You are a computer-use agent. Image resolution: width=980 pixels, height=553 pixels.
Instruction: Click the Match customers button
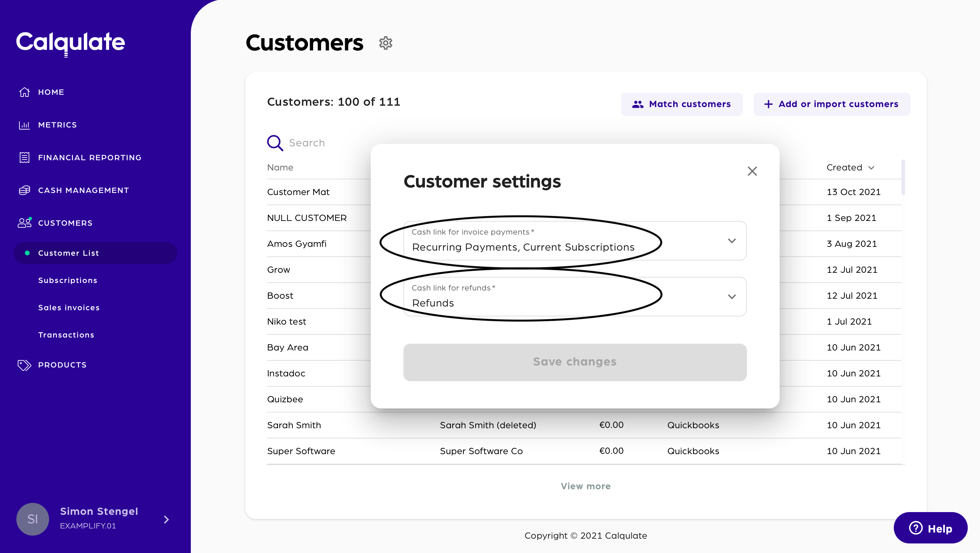pyautogui.click(x=682, y=104)
